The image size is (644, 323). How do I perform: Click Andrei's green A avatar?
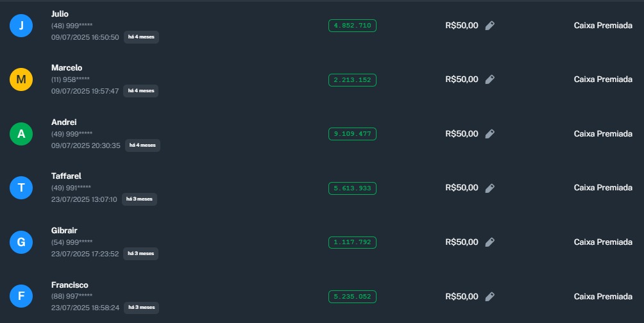tap(21, 134)
